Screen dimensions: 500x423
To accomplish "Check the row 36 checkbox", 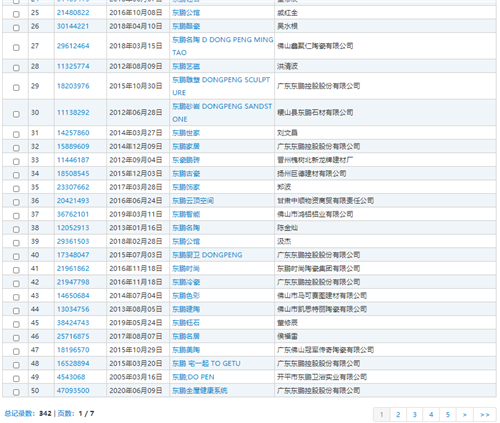I will coord(16,202).
